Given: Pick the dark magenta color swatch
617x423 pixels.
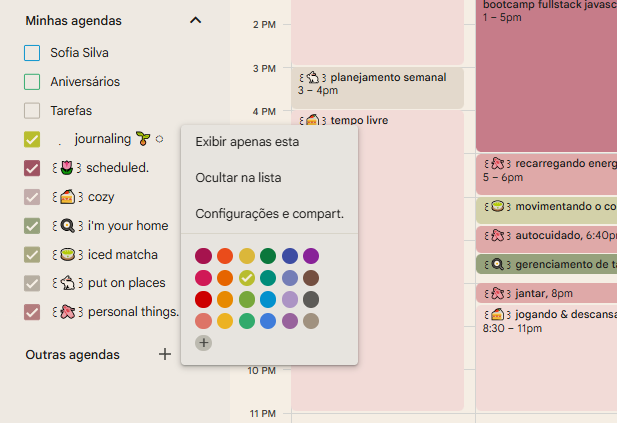Looking at the screenshot, I should (x=203, y=256).
